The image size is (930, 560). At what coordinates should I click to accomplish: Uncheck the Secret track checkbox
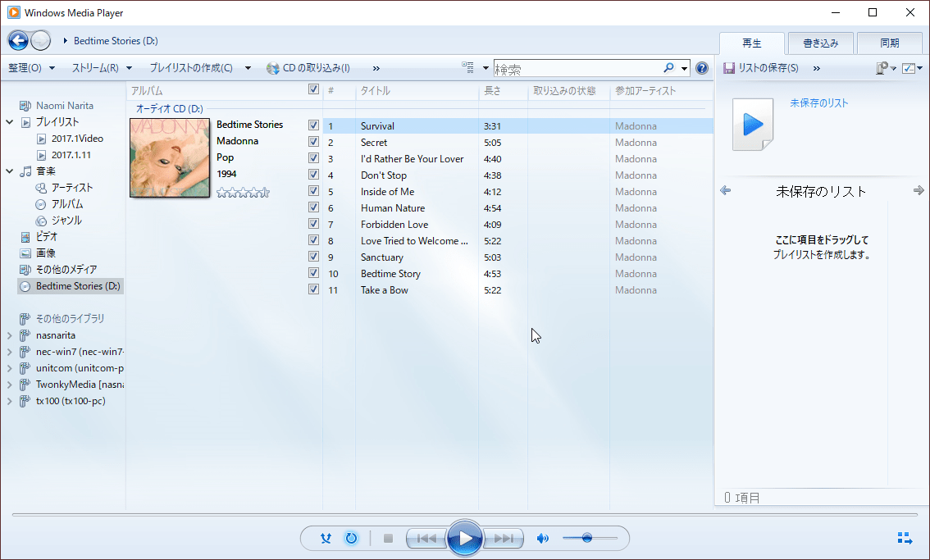[x=314, y=142]
